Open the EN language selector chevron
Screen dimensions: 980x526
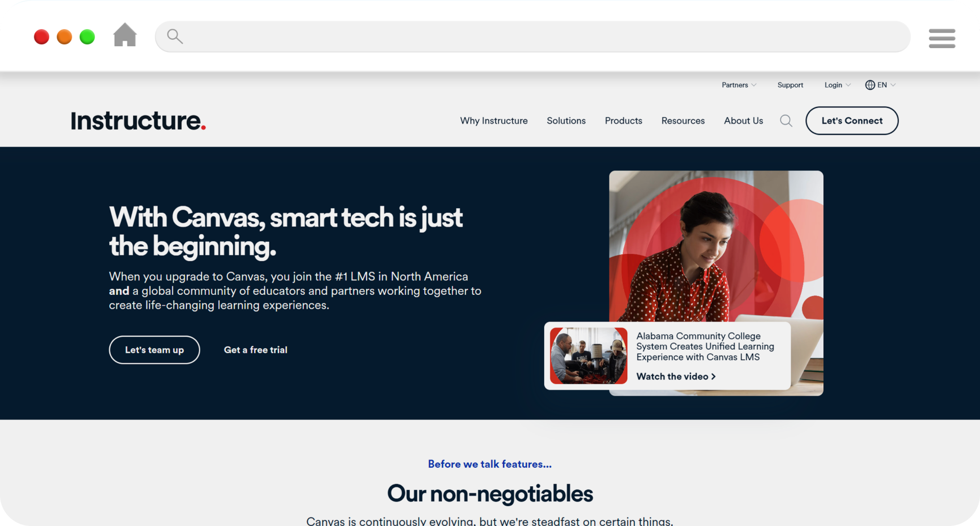point(893,85)
